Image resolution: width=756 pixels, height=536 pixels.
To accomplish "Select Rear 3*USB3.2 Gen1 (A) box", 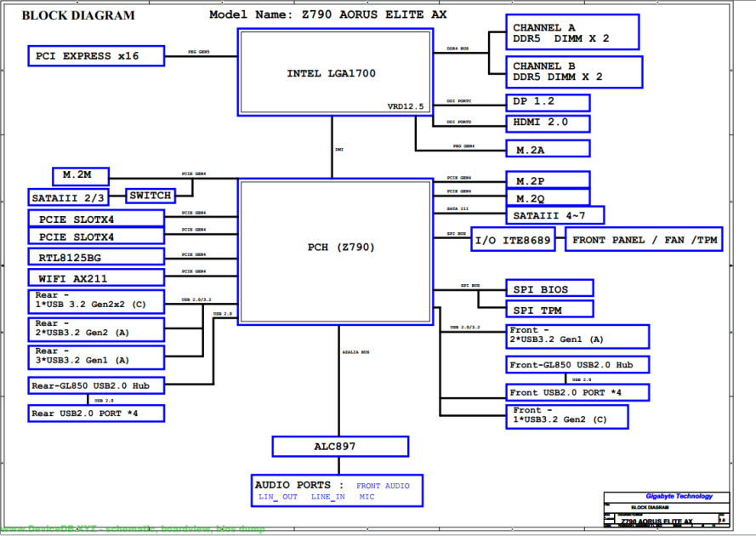I will click(96, 357).
